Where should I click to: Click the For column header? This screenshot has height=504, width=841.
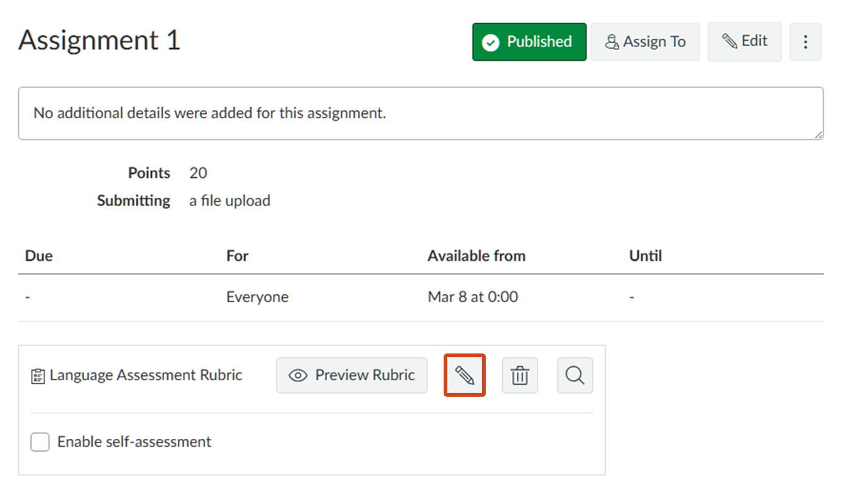[238, 255]
